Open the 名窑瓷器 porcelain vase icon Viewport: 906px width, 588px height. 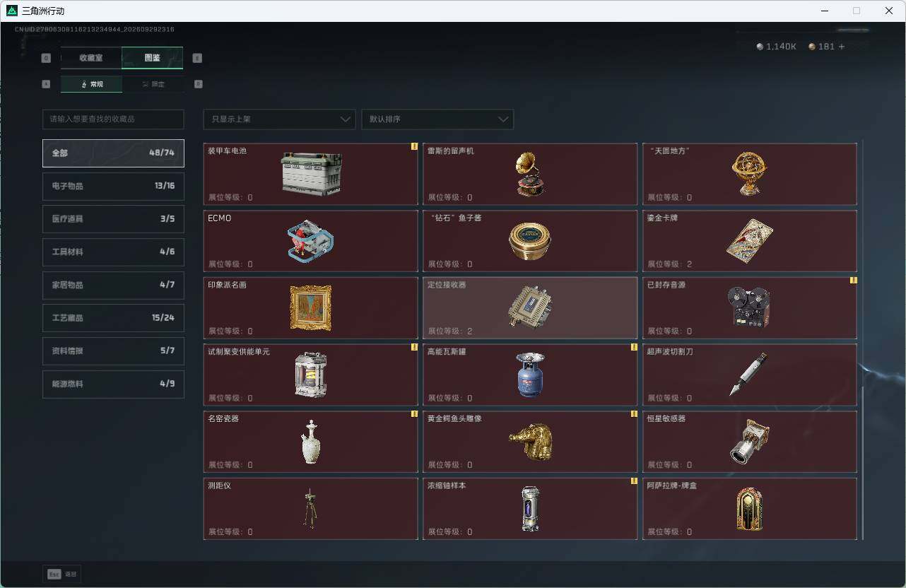pyautogui.click(x=311, y=442)
